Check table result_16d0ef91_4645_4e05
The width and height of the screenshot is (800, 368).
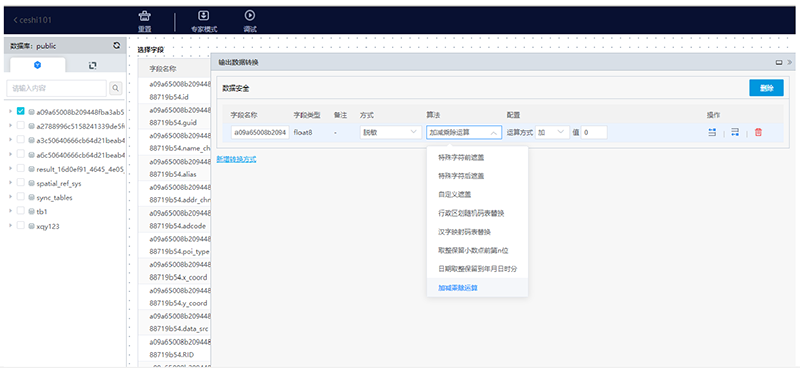(x=21, y=168)
